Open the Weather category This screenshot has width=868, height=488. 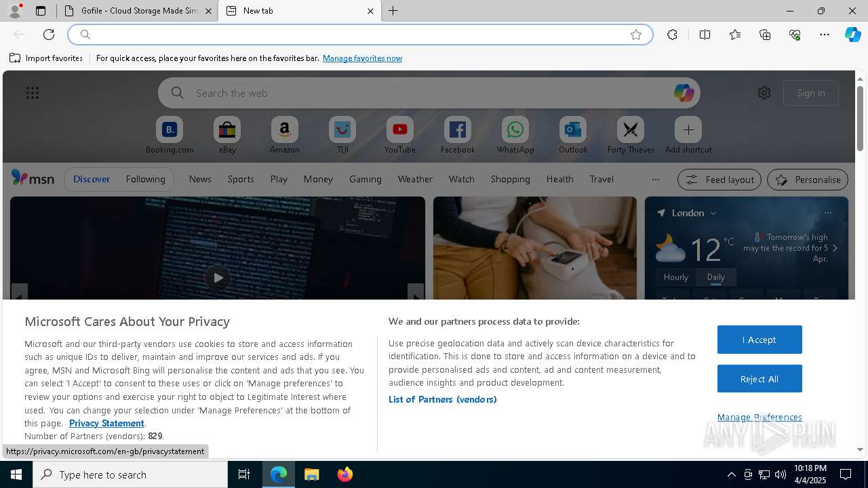(415, 179)
